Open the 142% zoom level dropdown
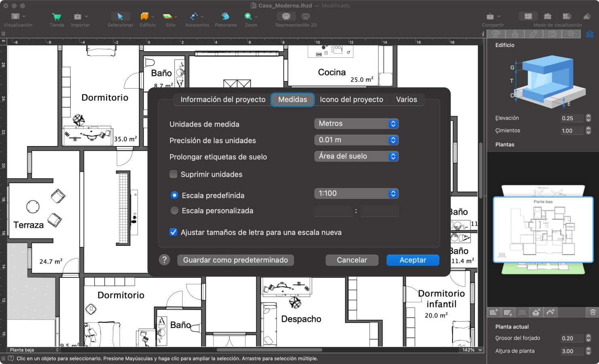Viewport: 599px width, 364px height. (x=472, y=350)
